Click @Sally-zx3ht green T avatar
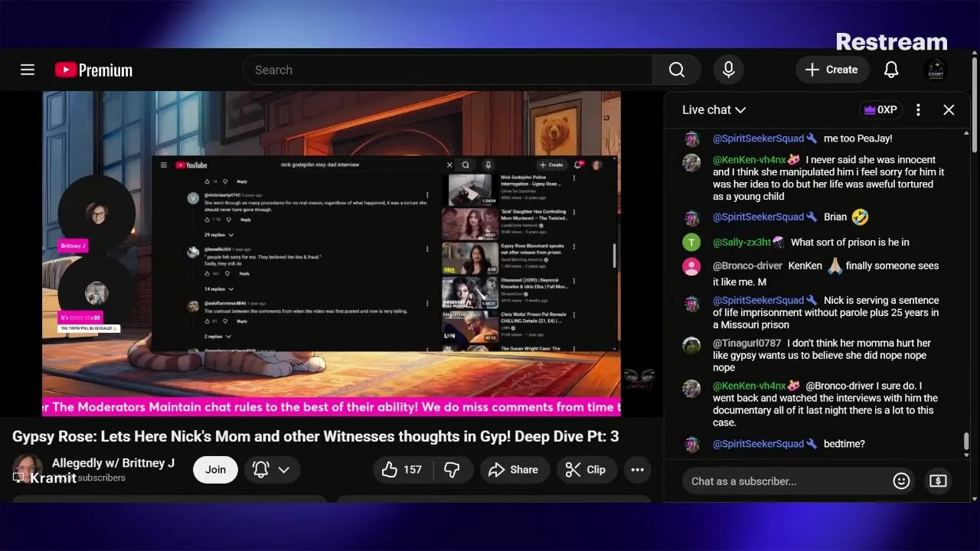 coord(691,243)
